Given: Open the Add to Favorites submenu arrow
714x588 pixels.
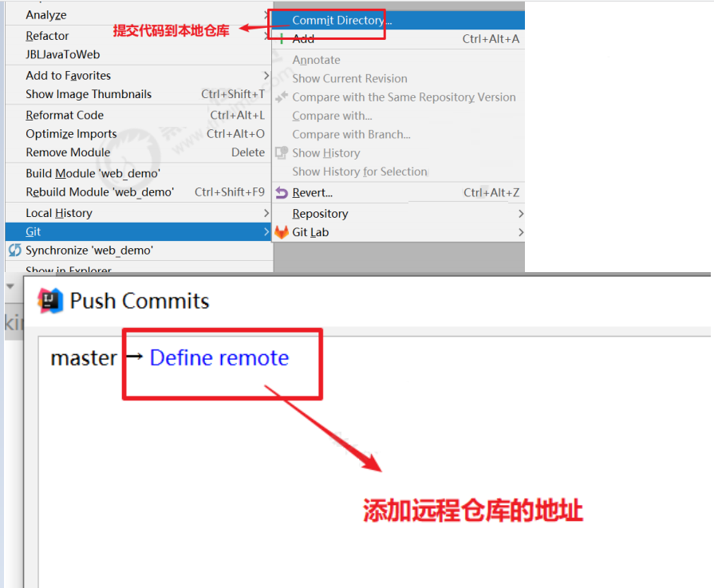Looking at the screenshot, I should coord(266,75).
